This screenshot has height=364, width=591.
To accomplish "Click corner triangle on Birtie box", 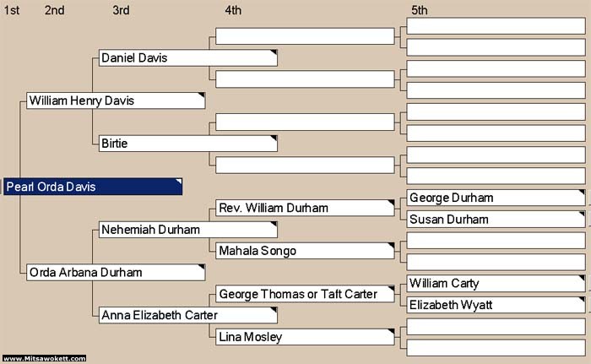I will click(274, 139).
